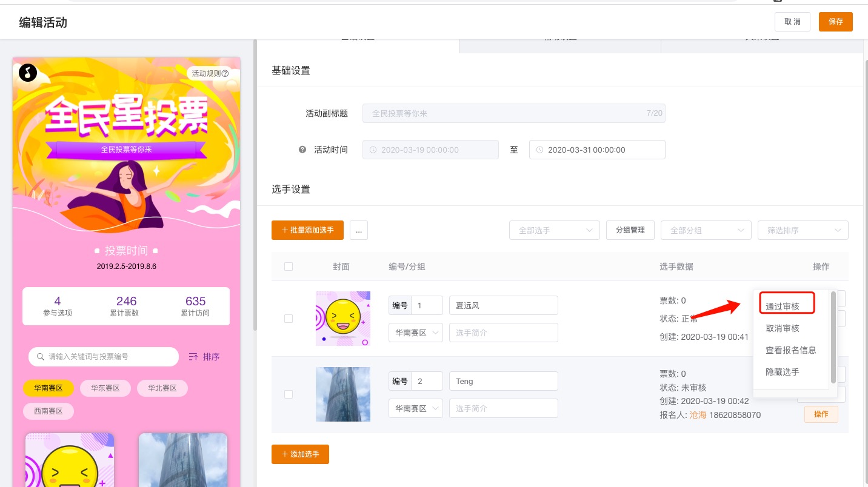Screen dimensions: 868x487
Task: Click the smiley face cover of 夏远风
Action: pos(342,319)
